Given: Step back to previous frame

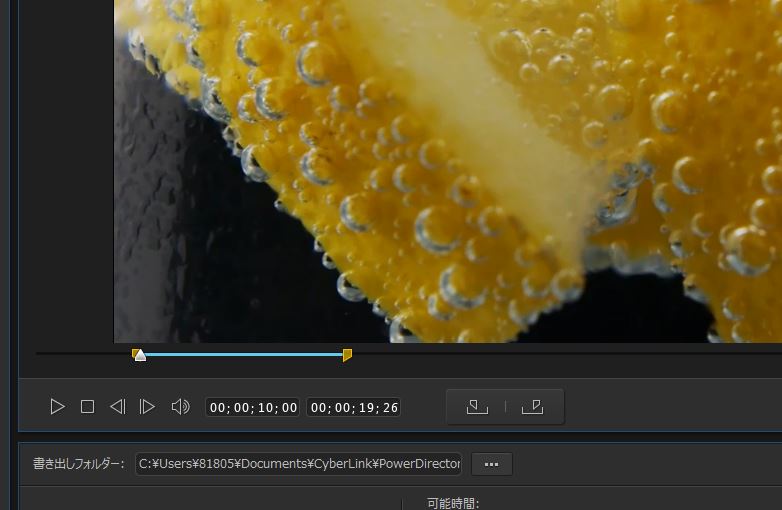Looking at the screenshot, I should click(x=118, y=407).
